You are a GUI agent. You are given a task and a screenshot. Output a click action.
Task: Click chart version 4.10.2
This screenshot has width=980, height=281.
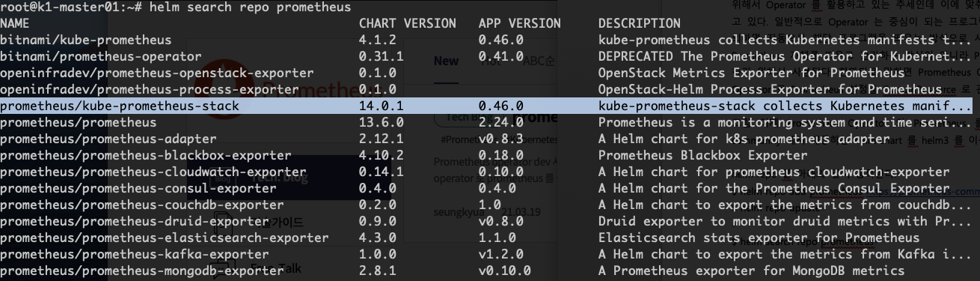382,155
